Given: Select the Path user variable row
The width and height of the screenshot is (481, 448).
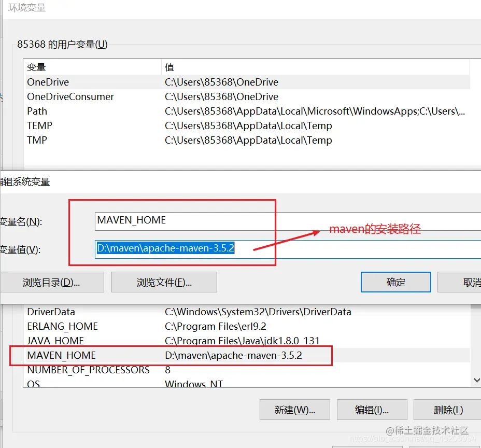Looking at the screenshot, I should [x=248, y=111].
